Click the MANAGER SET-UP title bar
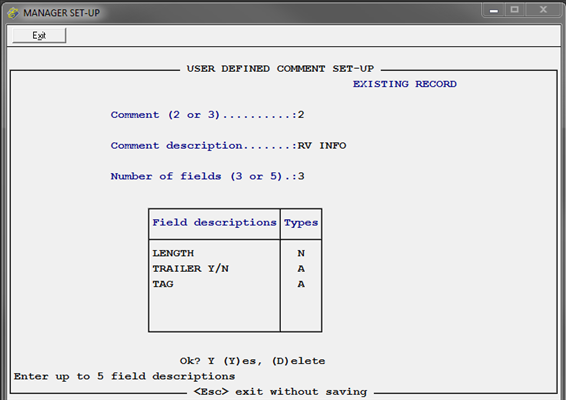This screenshot has height=400, width=566. click(253, 12)
